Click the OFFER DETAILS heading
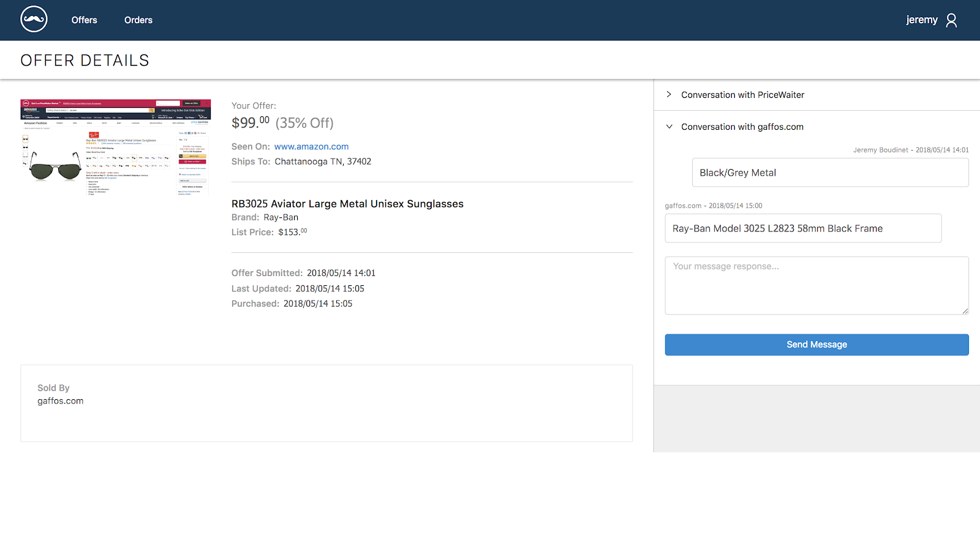The width and height of the screenshot is (980, 559). point(85,60)
